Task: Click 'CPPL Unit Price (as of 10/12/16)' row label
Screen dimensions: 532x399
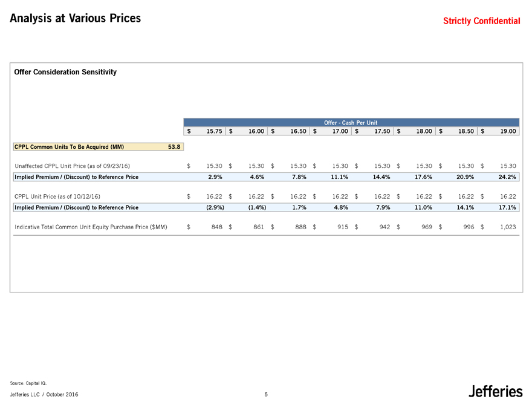Action: pos(56,196)
